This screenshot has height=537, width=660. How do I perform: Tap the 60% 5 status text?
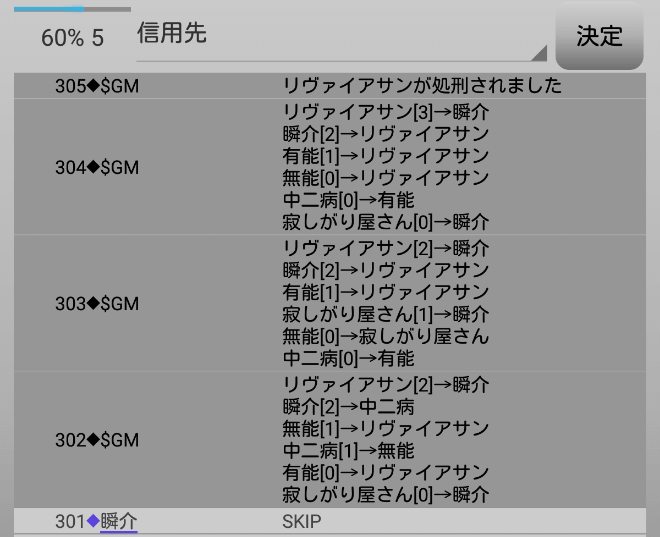pos(72,38)
